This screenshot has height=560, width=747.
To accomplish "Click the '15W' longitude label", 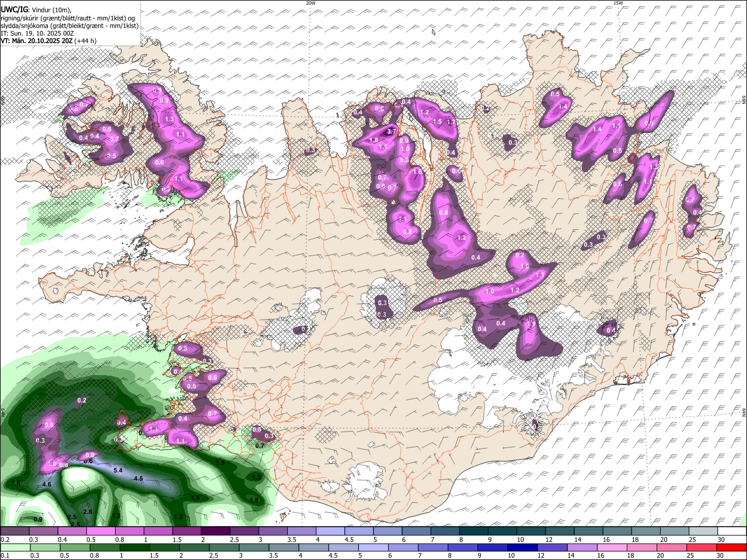I will (x=618, y=3).
